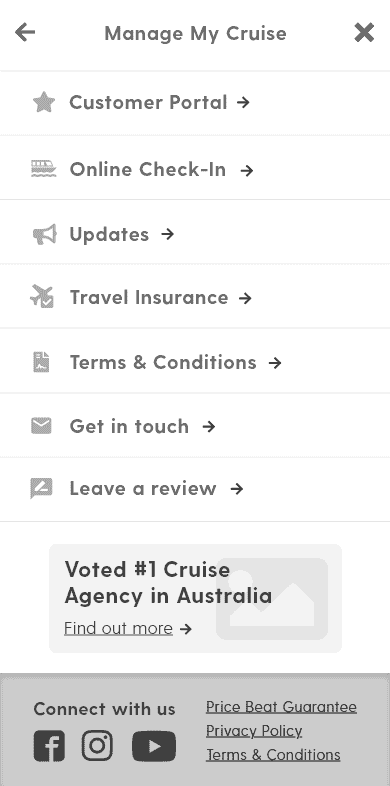390x786 pixels.
Task: Open the YouTube channel icon
Action: [154, 746]
